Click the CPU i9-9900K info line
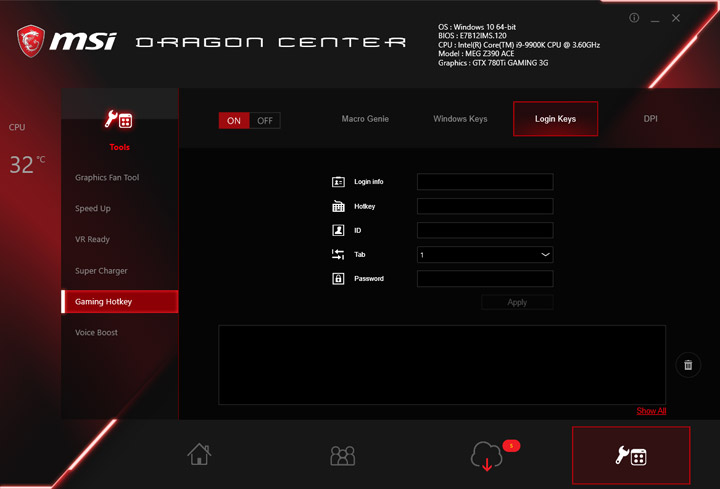This screenshot has height=489, width=720. [x=519, y=45]
